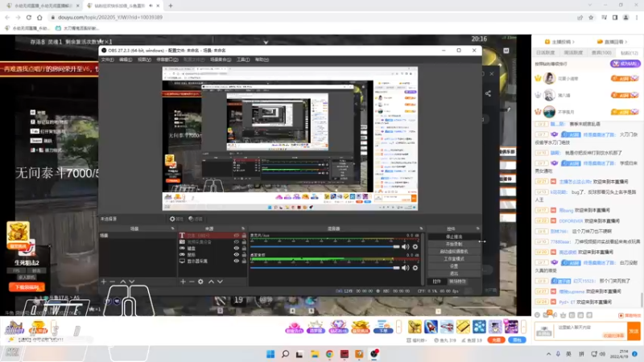Pop out the 来源 dock panel

click(243, 228)
